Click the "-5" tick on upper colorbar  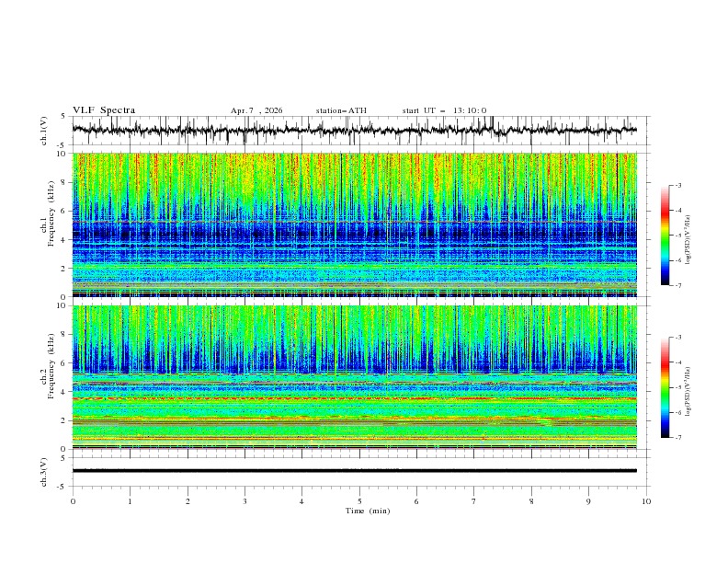point(677,236)
